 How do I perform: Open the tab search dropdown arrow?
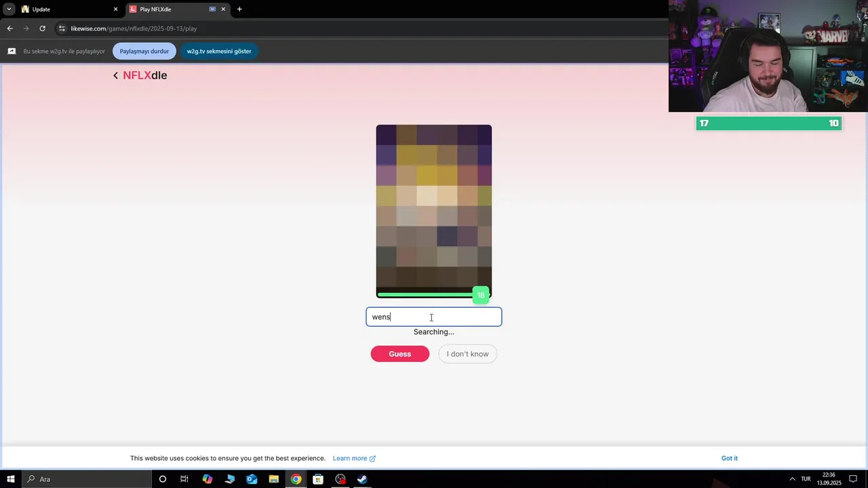(9, 9)
